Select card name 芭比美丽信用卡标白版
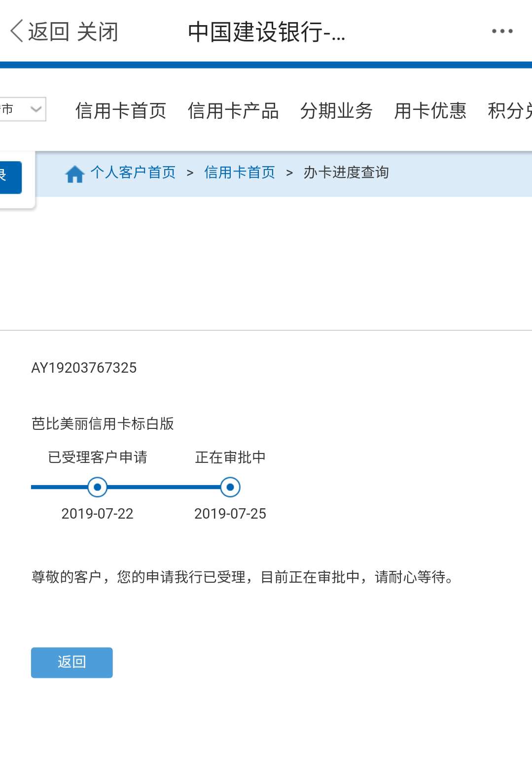The image size is (532, 775). tap(103, 423)
